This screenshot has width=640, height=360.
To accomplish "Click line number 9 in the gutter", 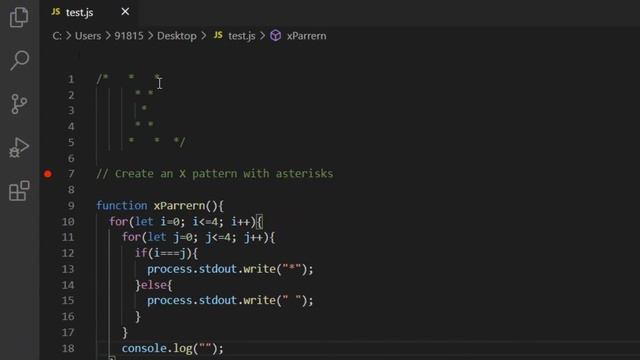I will click(x=71, y=206).
